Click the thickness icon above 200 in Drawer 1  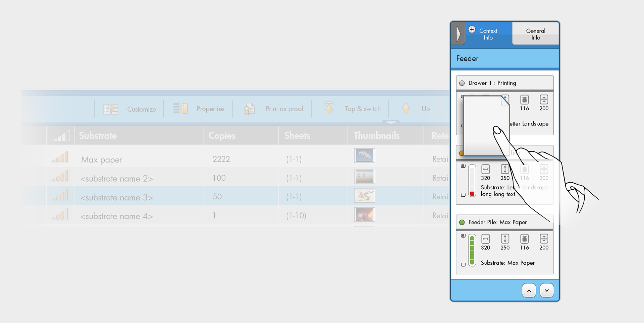[544, 100]
